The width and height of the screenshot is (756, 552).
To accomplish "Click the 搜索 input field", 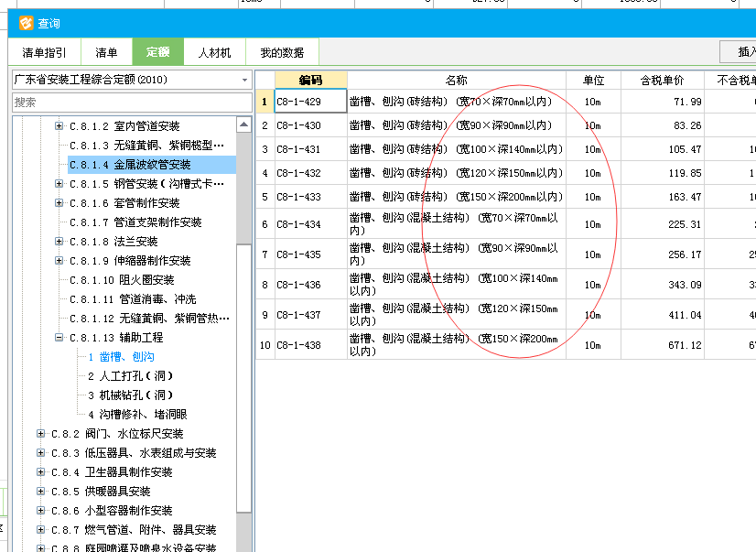I will pos(132,103).
